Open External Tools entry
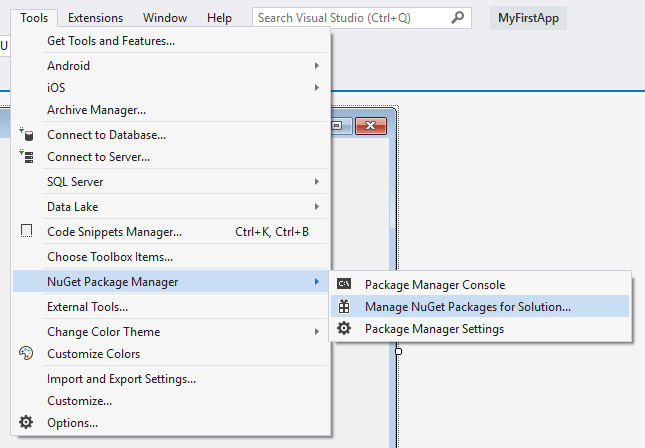The image size is (645, 448). (171, 306)
